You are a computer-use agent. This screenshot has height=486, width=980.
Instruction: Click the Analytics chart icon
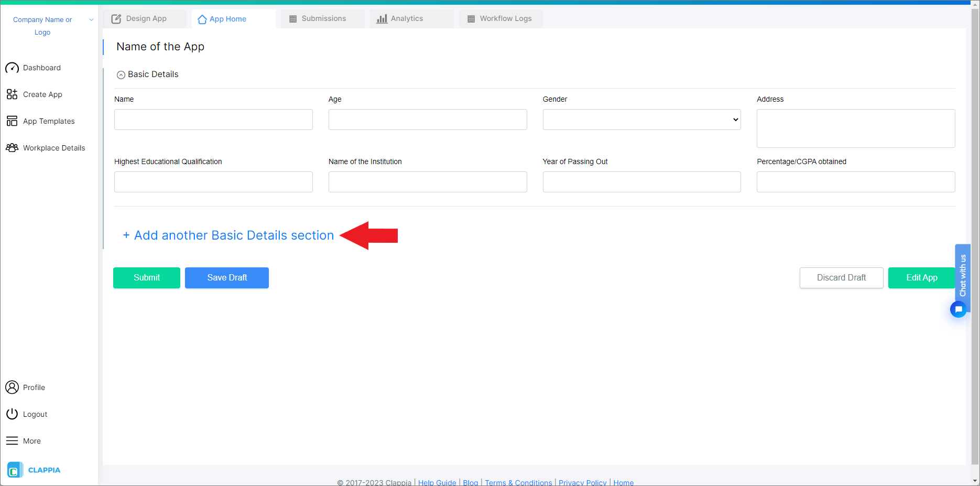coord(381,18)
